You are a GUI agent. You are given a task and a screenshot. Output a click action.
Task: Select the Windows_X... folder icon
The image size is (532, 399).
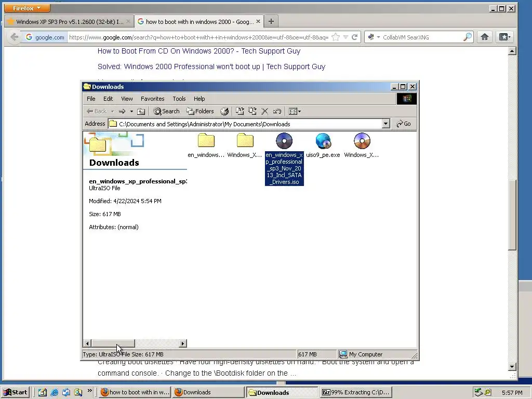[x=245, y=145]
